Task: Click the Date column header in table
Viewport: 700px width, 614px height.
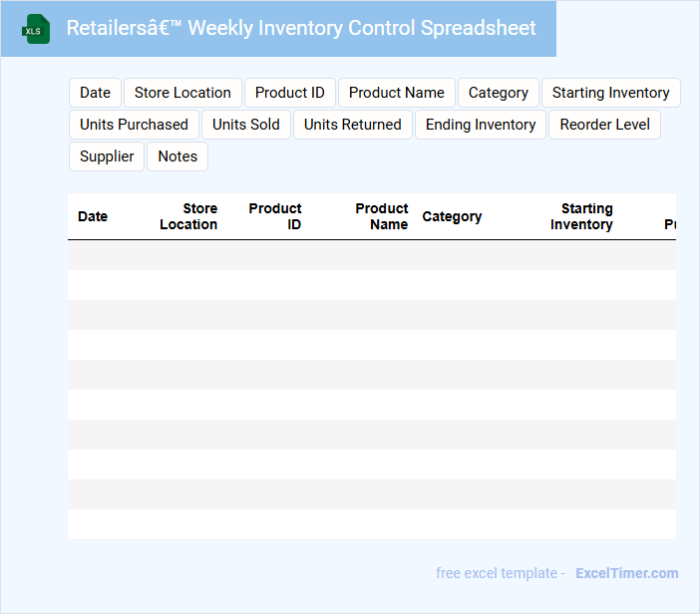Action: pyautogui.click(x=93, y=216)
